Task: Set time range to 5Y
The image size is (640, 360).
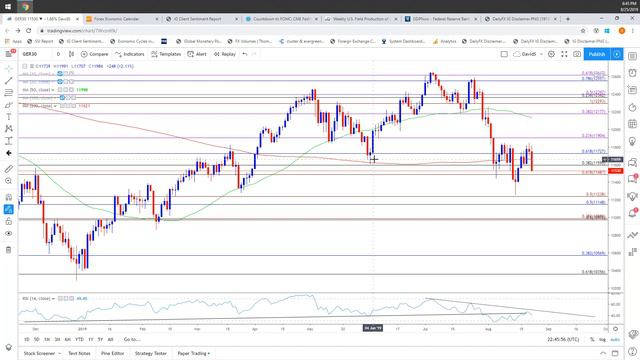Action: coord(100,339)
